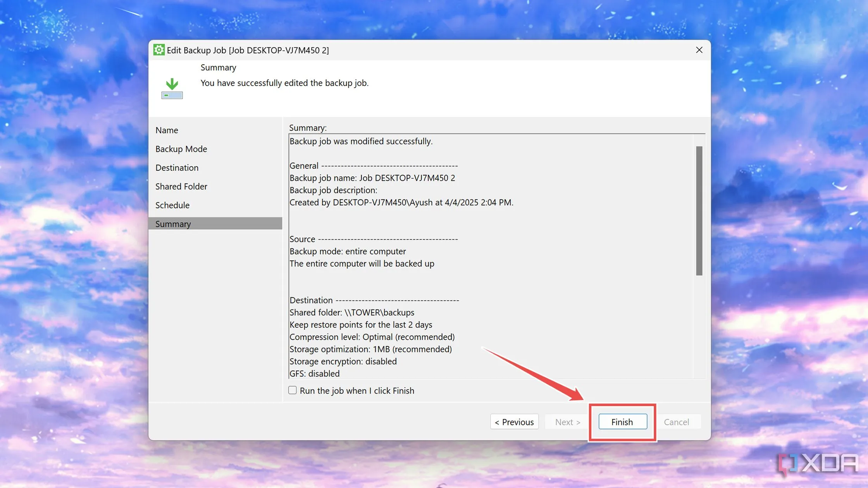Enable Run the job when I click Finish
This screenshot has width=868, height=488.
[293, 390]
